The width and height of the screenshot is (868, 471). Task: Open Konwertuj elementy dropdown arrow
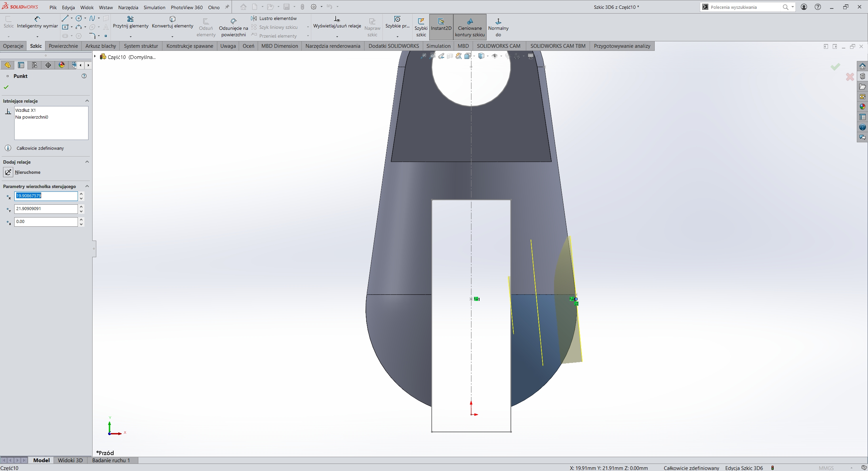pos(173,36)
